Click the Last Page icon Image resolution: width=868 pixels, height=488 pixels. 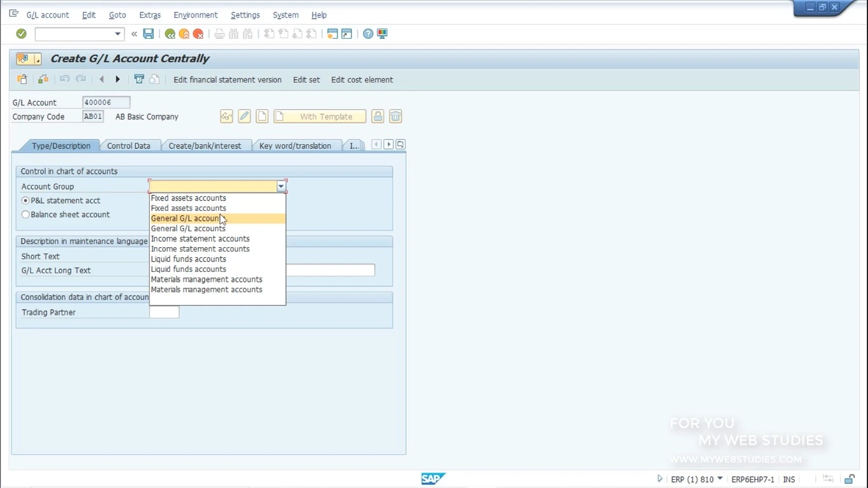coord(311,34)
